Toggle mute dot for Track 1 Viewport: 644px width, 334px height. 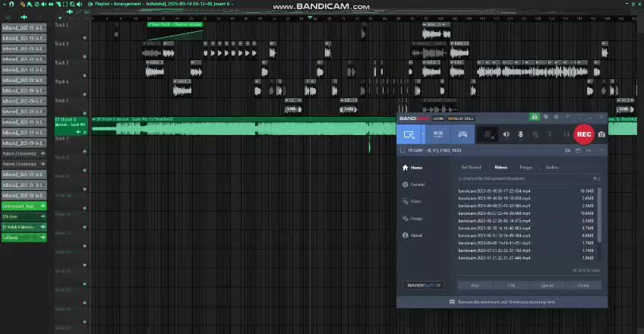(x=84, y=38)
